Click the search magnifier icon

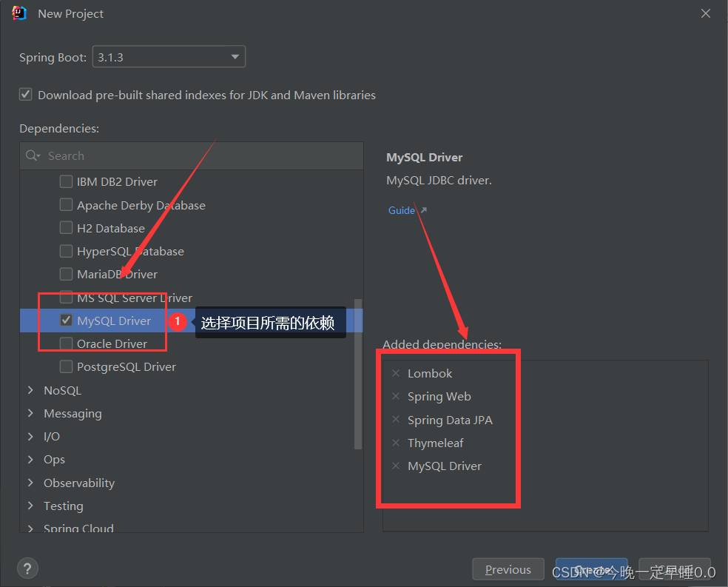tap(33, 155)
